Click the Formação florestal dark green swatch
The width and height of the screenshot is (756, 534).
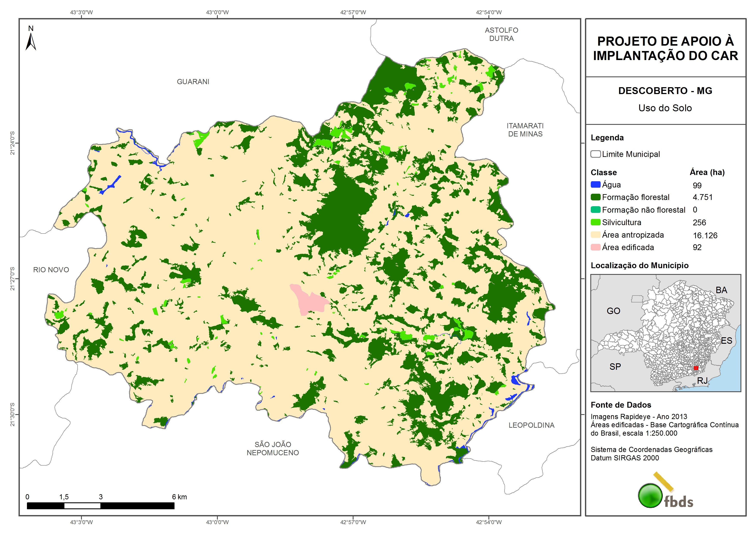tap(595, 197)
